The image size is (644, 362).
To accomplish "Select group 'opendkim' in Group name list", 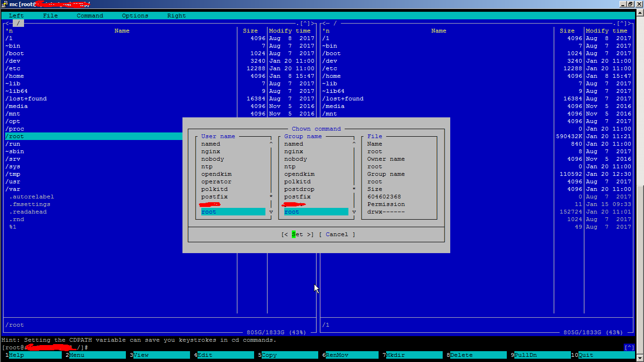I will [x=299, y=174].
